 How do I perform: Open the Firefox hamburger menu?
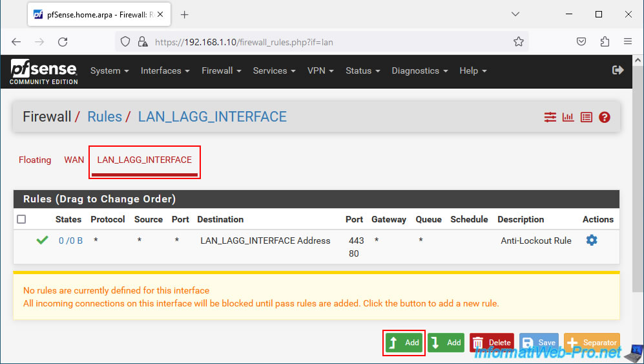628,41
